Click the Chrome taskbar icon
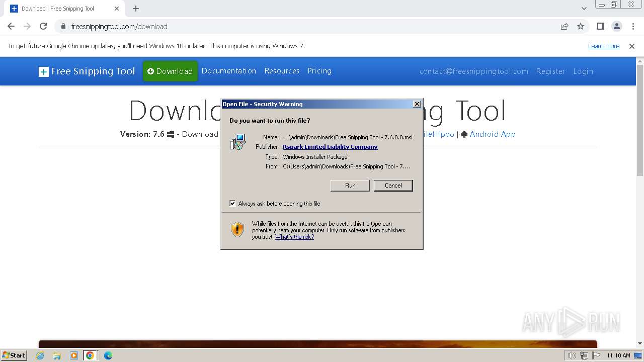This screenshot has width=644, height=362. coord(90,355)
